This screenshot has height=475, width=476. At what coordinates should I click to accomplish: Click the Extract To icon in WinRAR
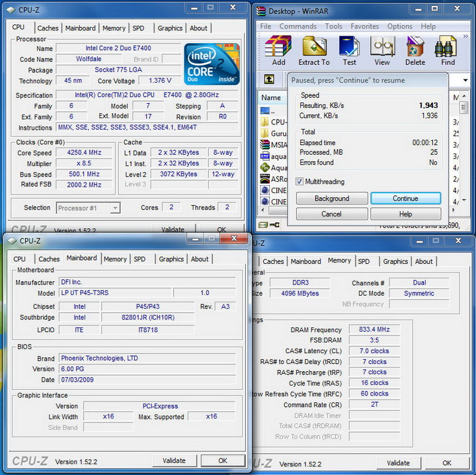[314, 46]
